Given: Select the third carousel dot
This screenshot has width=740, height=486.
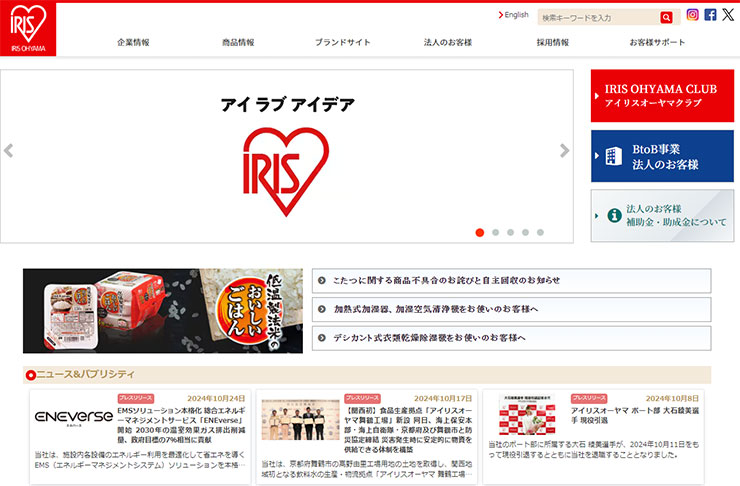Looking at the screenshot, I should pos(510,233).
